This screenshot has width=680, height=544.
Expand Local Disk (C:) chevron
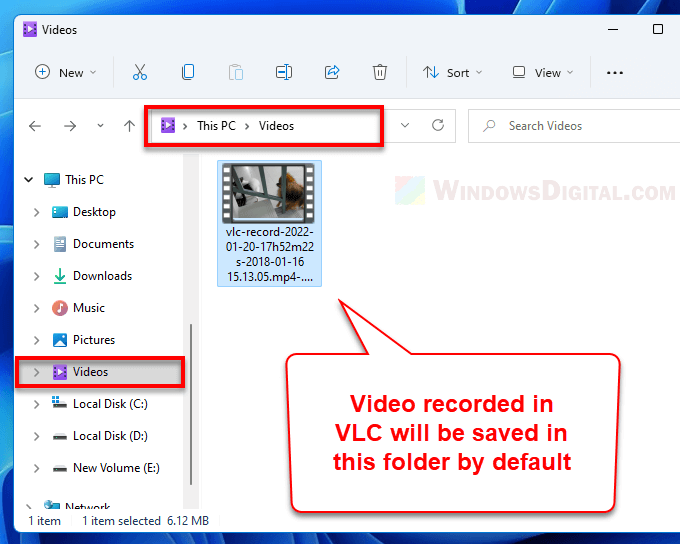coord(37,404)
